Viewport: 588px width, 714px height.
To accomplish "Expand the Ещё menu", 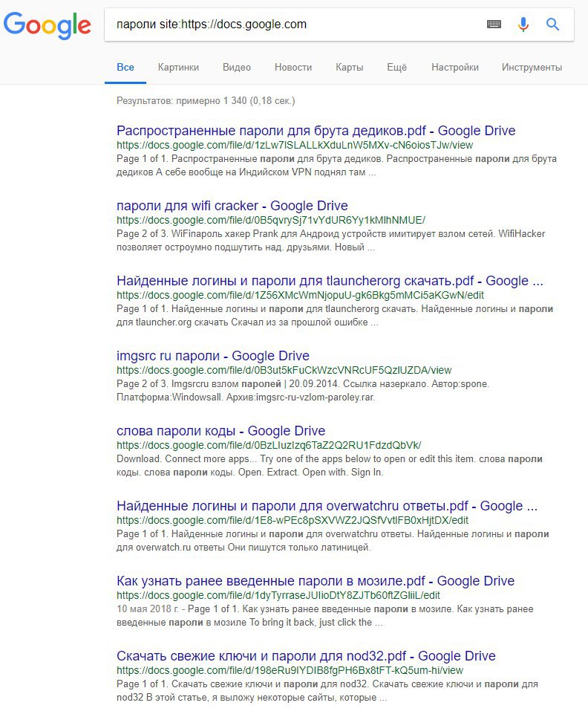I will pyautogui.click(x=397, y=68).
